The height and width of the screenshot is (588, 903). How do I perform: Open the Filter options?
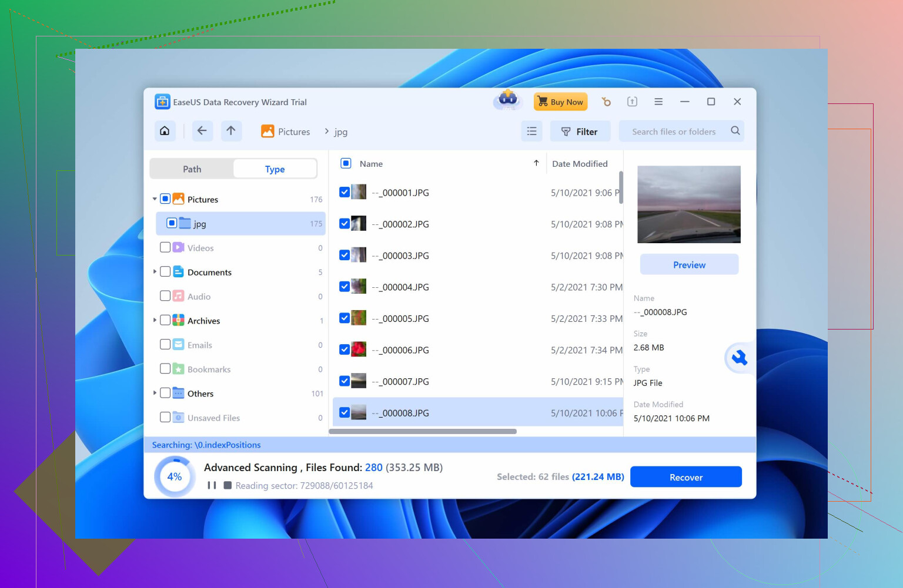point(580,132)
